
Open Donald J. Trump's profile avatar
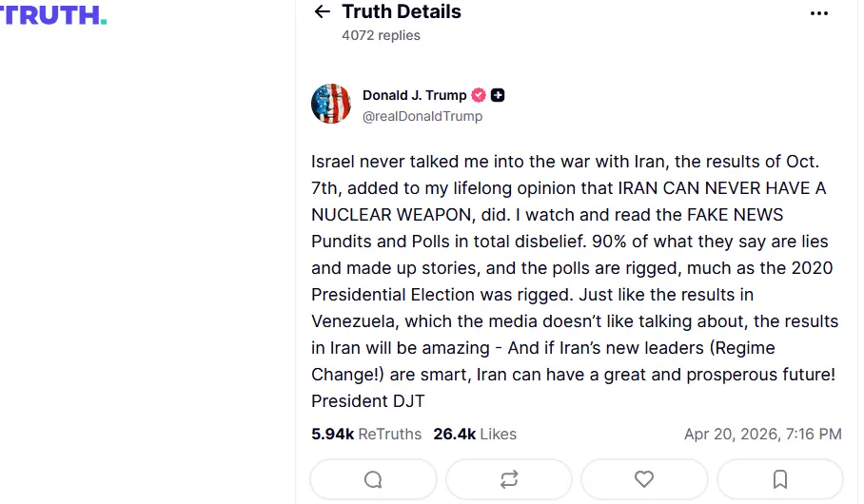(x=331, y=104)
